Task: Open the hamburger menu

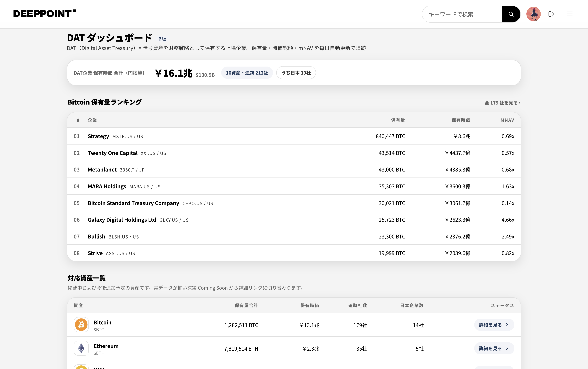Action: [x=569, y=14]
